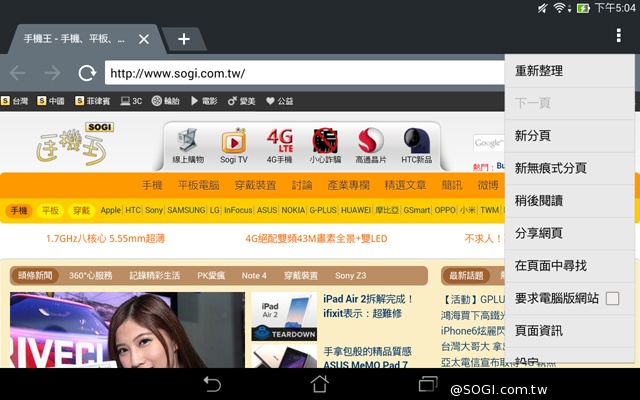Viewport: 640px width, 400px height.
Task: Click the reload page icon
Action: (87, 73)
